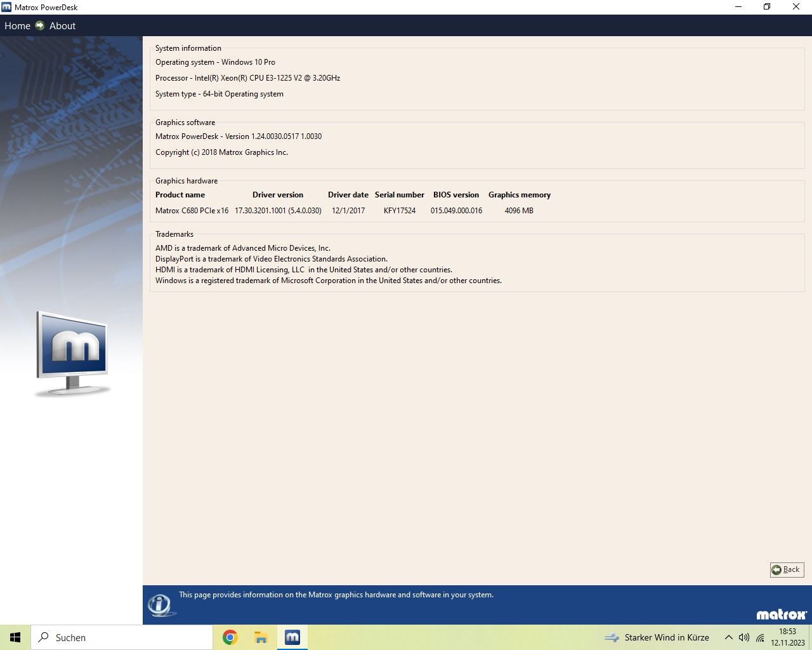812x650 pixels.
Task: Click the Driver date column header
Action: pos(348,195)
